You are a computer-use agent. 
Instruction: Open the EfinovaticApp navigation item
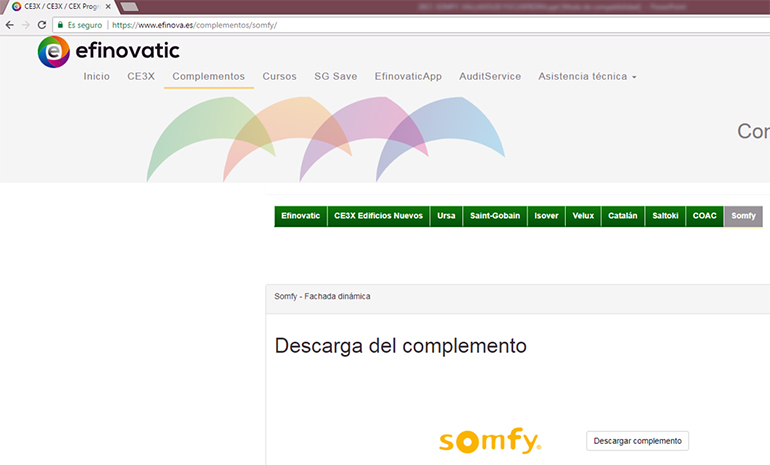tap(408, 76)
